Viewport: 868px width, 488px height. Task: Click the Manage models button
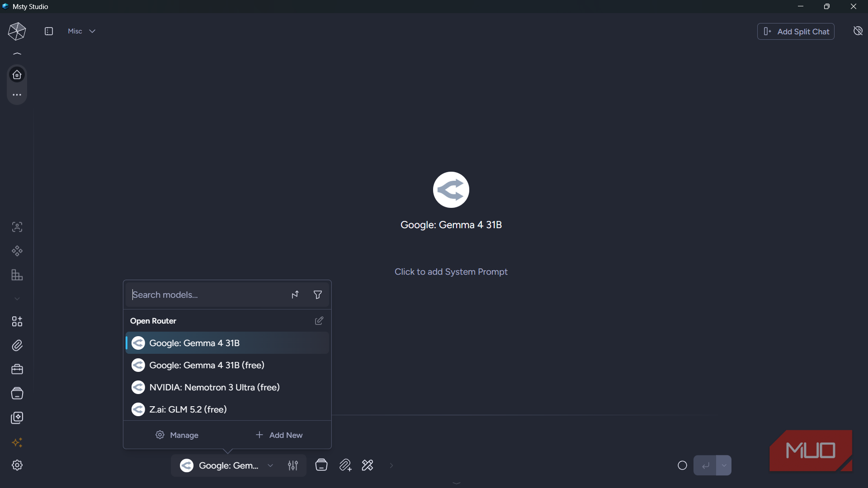pos(177,435)
